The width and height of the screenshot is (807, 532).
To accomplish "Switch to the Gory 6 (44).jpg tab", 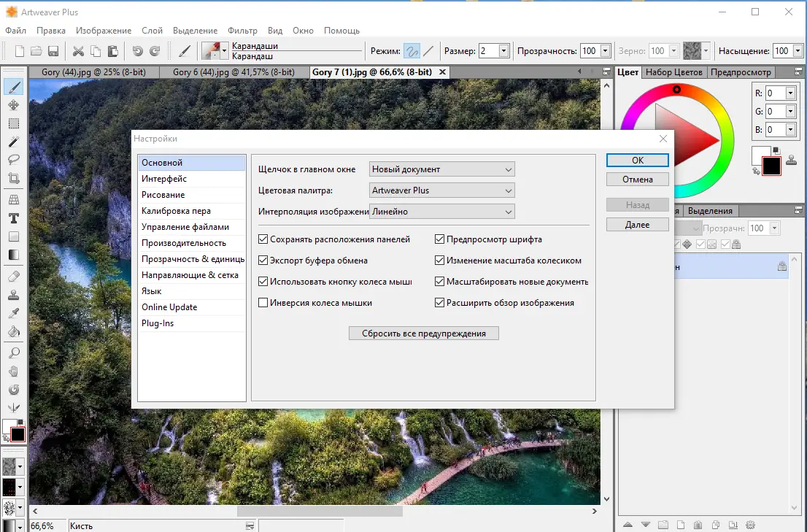I will point(233,72).
